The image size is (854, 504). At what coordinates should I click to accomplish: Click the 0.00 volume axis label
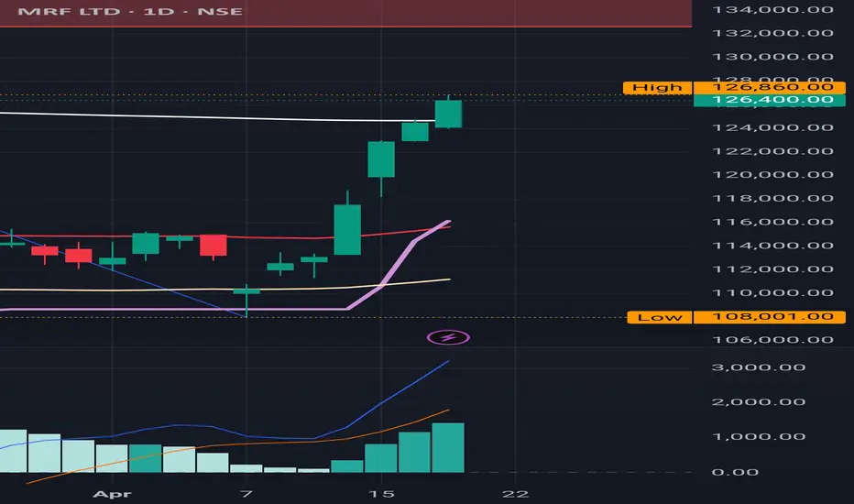735,473
